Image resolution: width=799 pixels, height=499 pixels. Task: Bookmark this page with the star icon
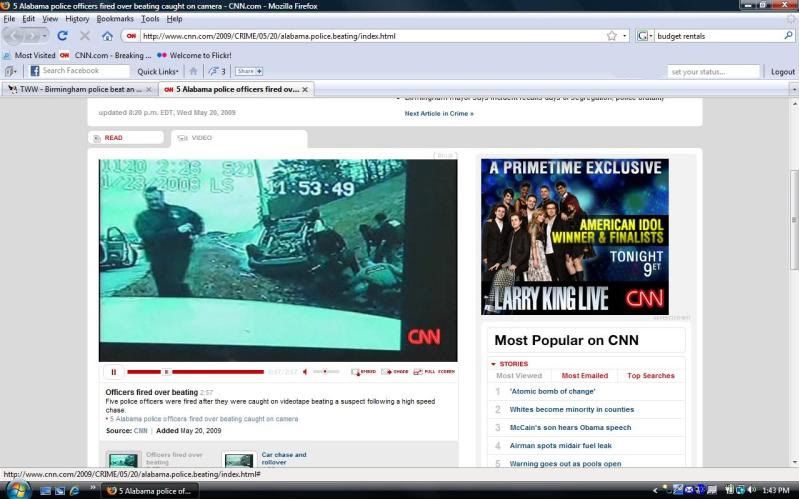(x=611, y=36)
